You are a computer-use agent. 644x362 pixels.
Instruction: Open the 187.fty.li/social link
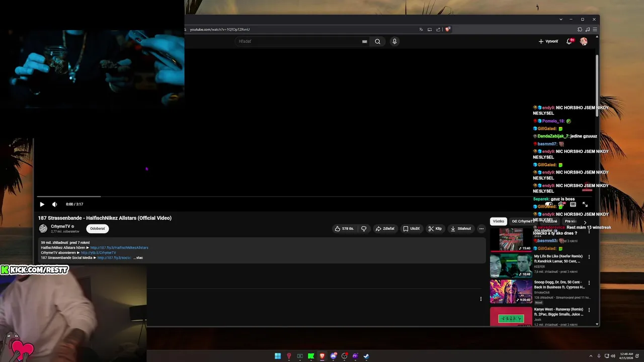tap(114, 257)
